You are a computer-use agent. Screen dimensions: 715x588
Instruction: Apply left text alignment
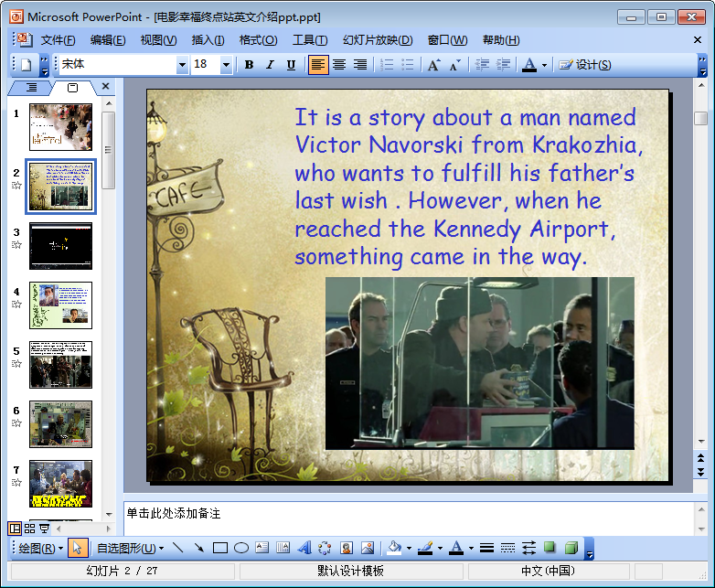(318, 65)
